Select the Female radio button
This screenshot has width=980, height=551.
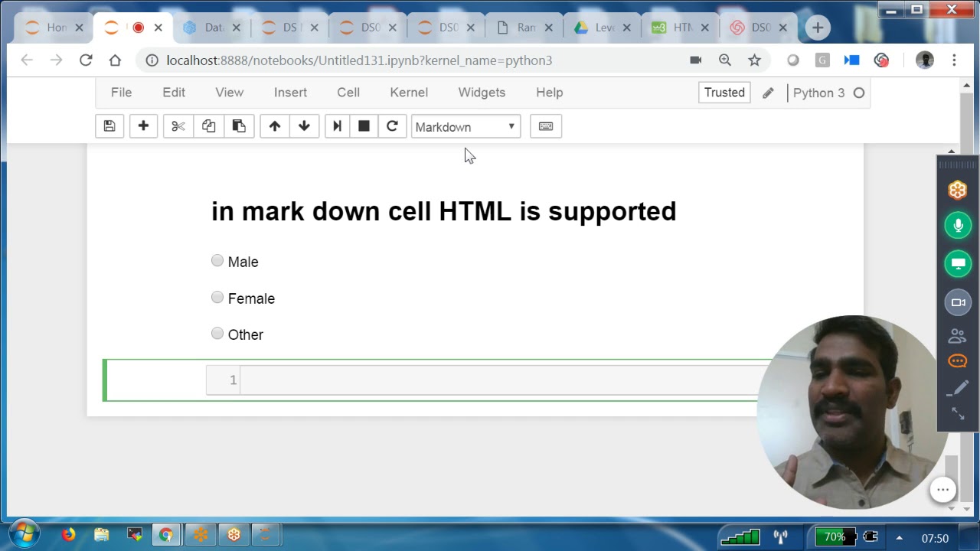pos(217,298)
